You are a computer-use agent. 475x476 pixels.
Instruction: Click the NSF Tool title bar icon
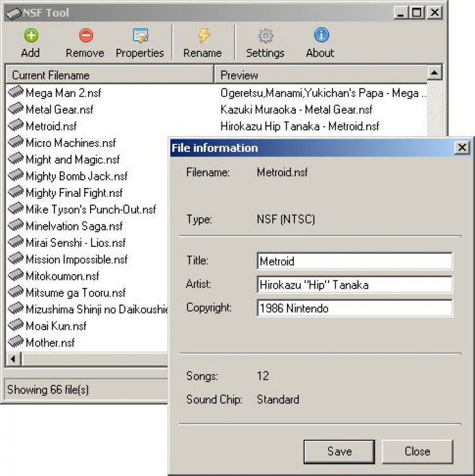(14, 13)
